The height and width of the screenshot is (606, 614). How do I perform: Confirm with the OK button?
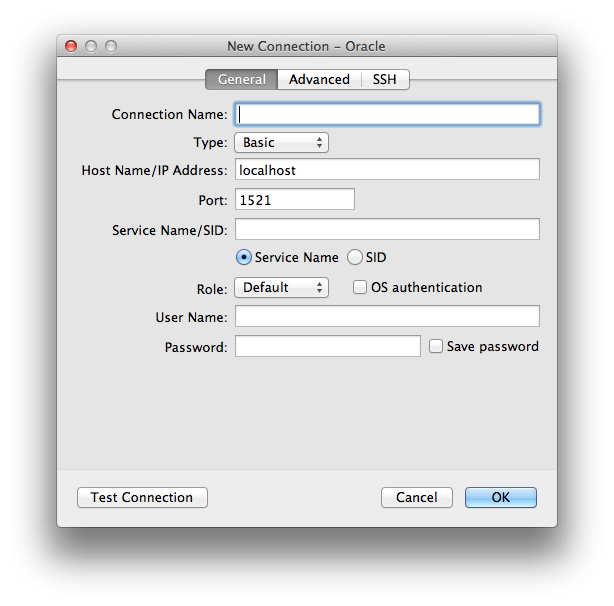click(500, 497)
